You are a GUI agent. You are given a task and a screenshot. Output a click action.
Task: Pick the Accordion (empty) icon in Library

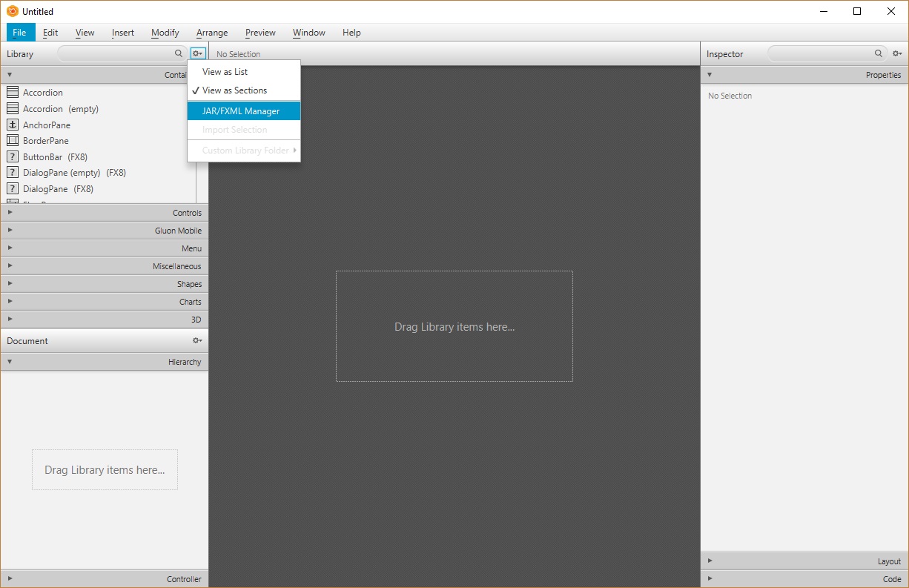pyautogui.click(x=12, y=109)
